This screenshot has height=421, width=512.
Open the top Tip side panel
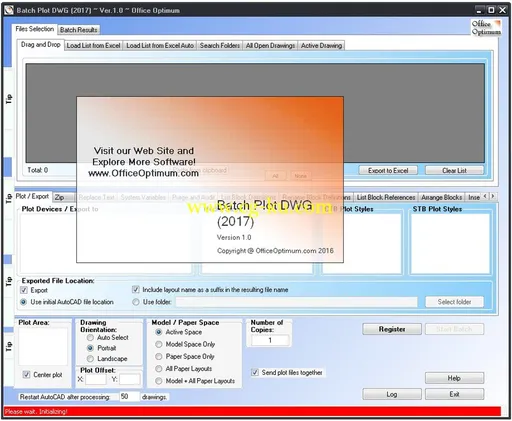9,98
